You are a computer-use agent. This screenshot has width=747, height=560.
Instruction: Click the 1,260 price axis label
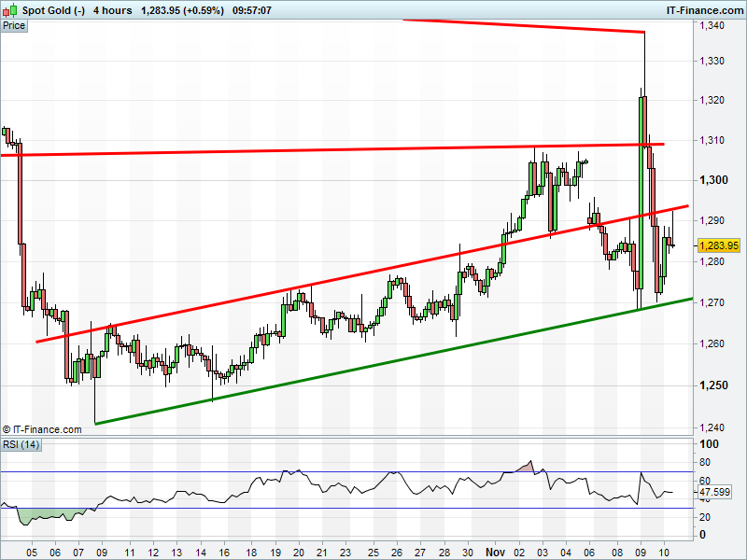[712, 343]
